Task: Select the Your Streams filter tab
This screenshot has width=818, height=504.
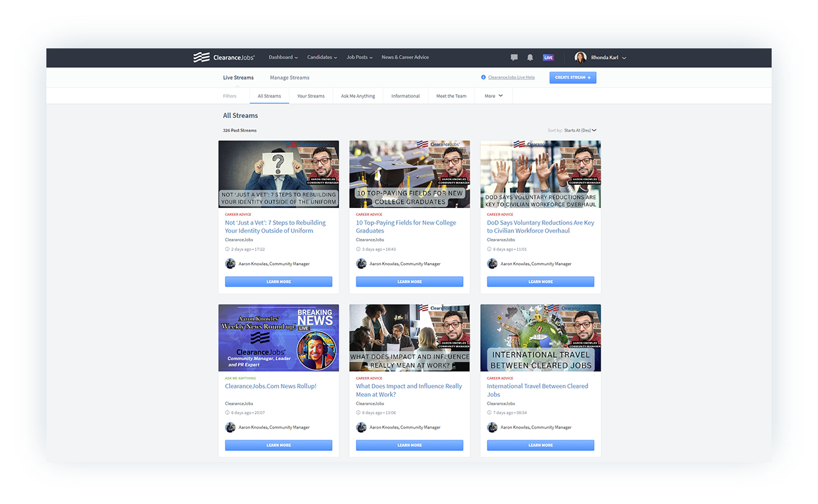Action: click(311, 96)
